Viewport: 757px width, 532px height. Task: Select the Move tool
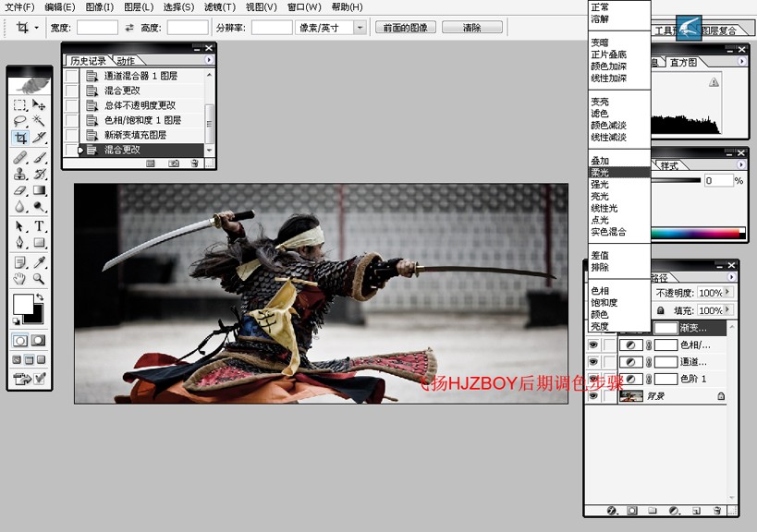point(39,105)
